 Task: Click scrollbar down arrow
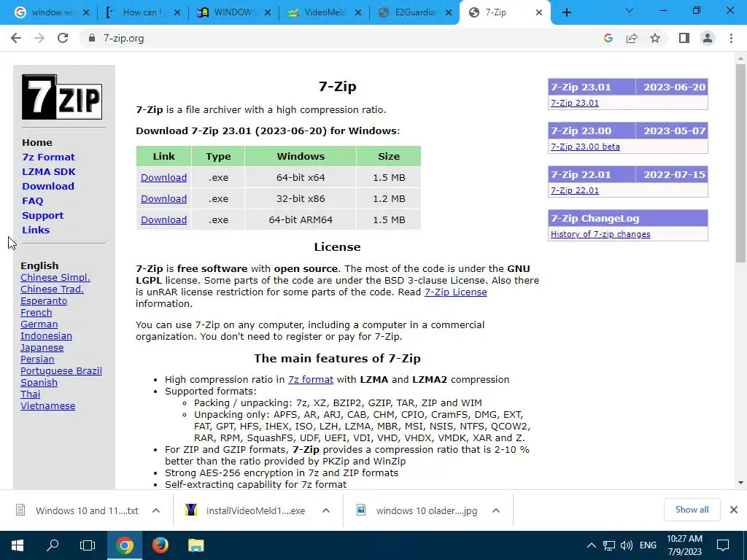pyautogui.click(x=740, y=483)
